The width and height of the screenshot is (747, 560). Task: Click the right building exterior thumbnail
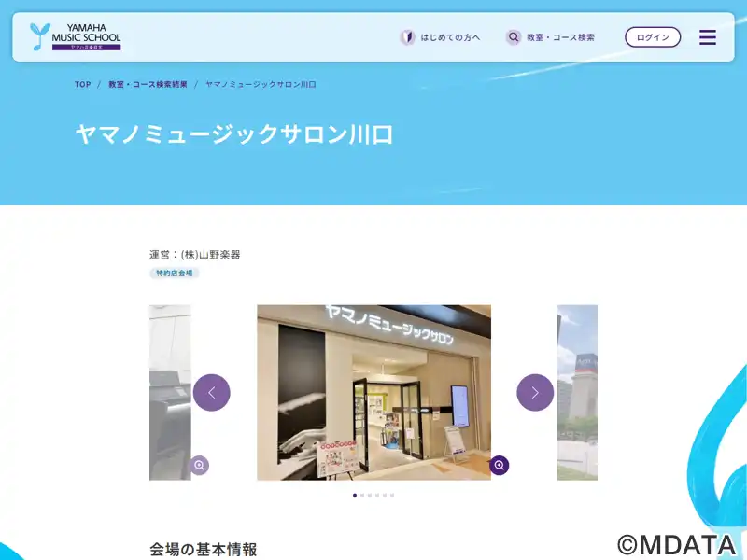click(577, 392)
